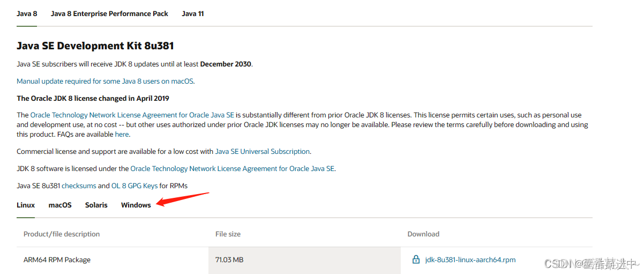
Task: Click the 'Product/file description' column header
Action: 62,234
